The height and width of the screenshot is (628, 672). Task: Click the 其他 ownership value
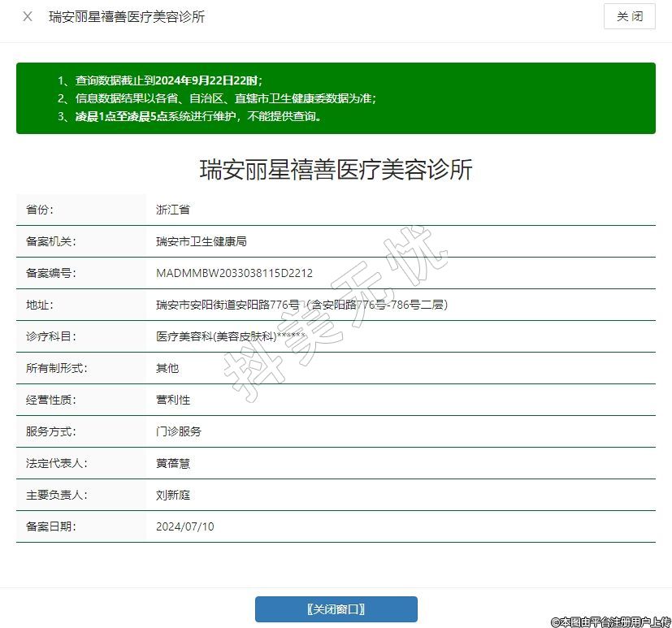click(x=167, y=368)
